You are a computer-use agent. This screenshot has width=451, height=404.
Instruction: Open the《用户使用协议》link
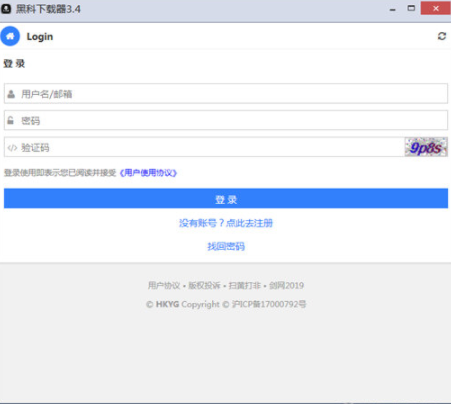click(x=148, y=173)
